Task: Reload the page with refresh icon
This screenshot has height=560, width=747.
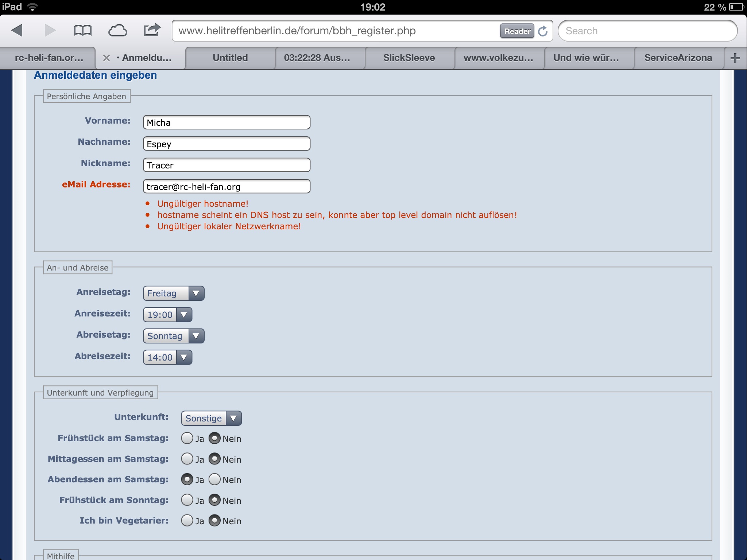Action: [543, 31]
